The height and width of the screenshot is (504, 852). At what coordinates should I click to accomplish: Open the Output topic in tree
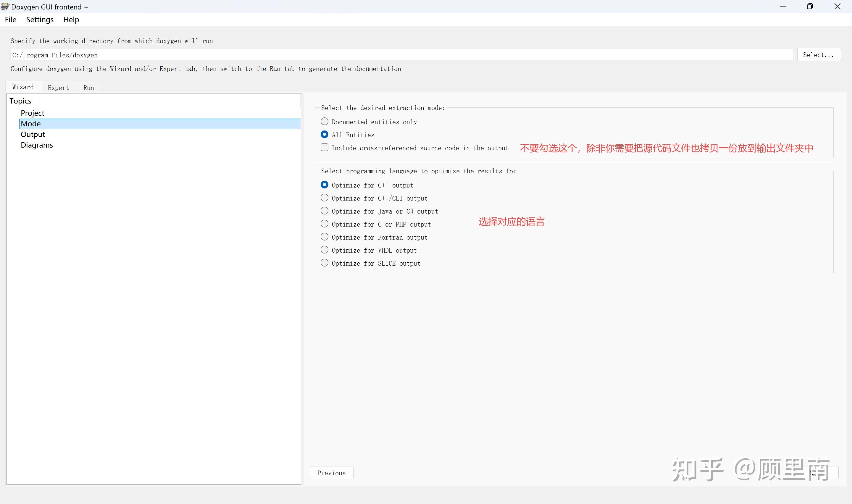pyautogui.click(x=33, y=135)
